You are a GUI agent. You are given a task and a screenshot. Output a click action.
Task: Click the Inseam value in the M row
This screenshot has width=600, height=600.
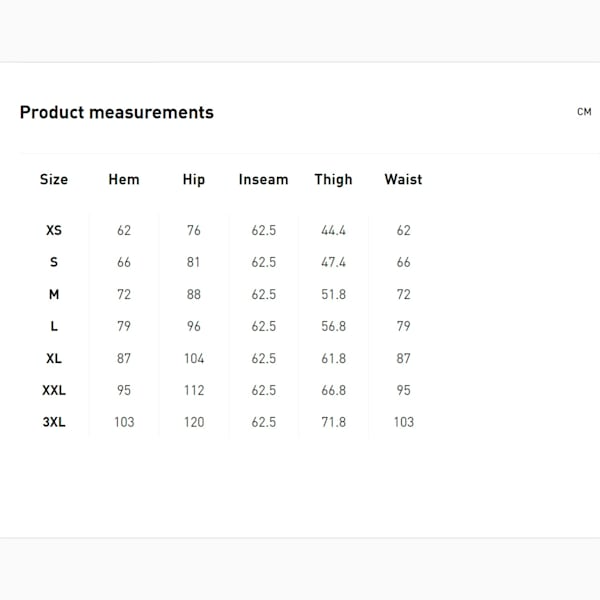(264, 294)
